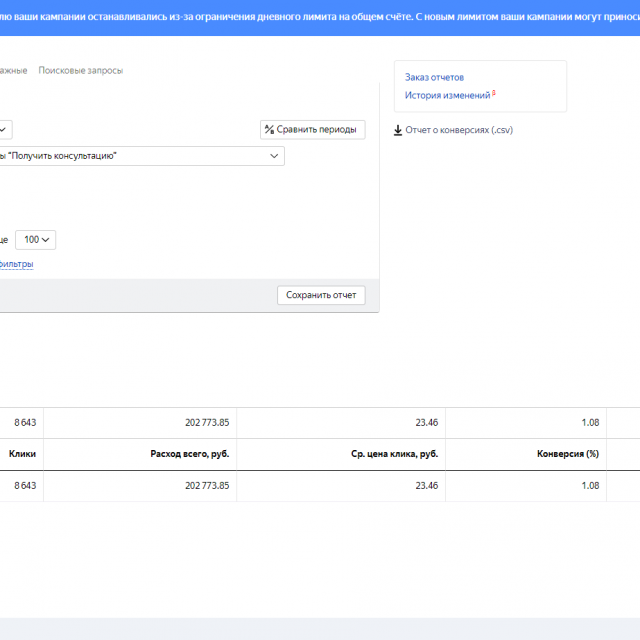Open the rows-per-page dropdown showing 100
The width and height of the screenshot is (640, 640).
coord(35,240)
